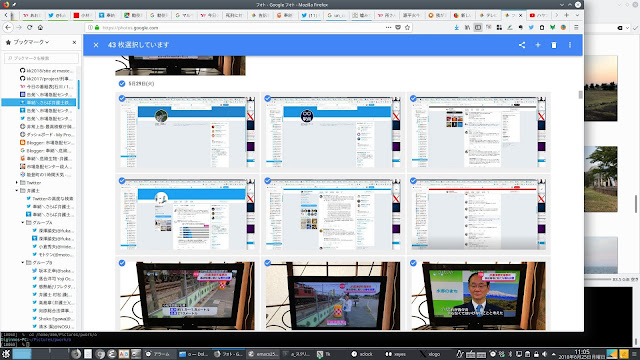Save page to Pocket
The height and width of the screenshot is (360, 640).
[x=398, y=27]
